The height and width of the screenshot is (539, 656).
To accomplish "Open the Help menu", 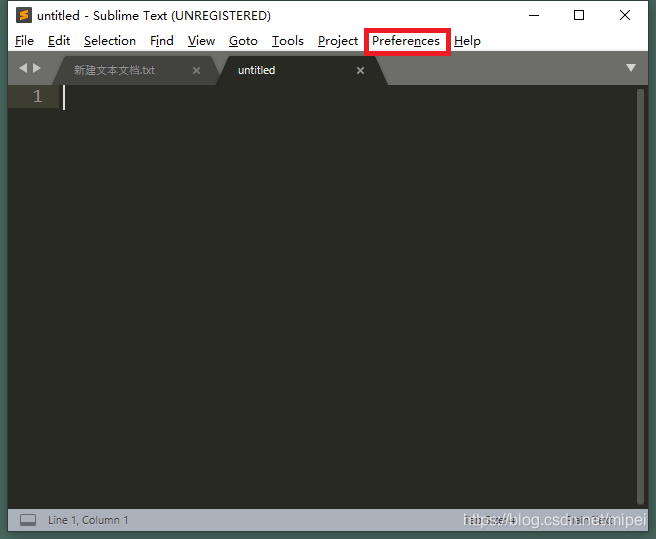I will (467, 41).
